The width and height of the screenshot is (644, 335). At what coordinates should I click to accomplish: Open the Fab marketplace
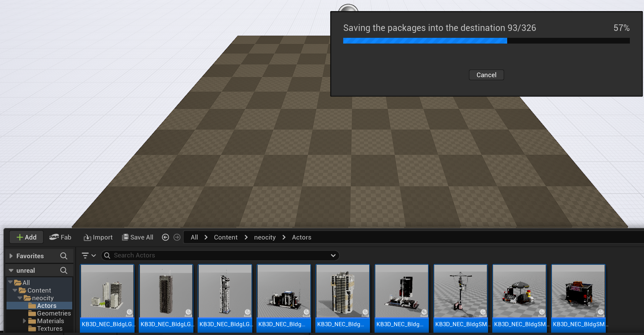coord(60,237)
